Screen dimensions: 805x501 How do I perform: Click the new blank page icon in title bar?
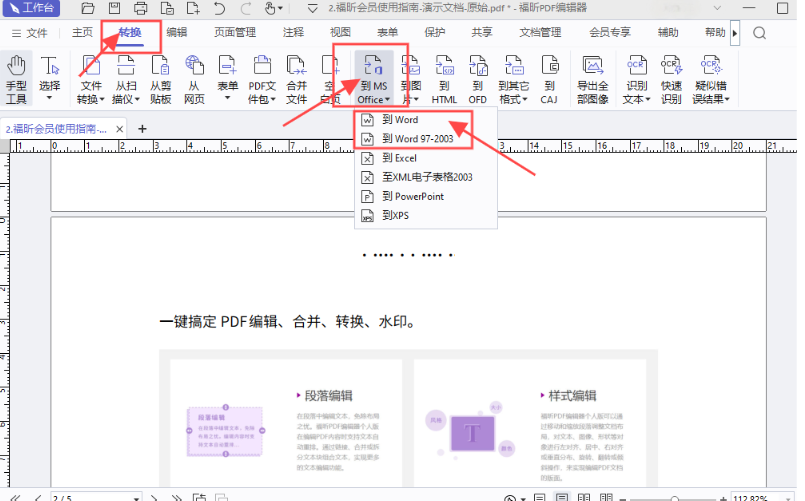pyautogui.click(x=193, y=8)
